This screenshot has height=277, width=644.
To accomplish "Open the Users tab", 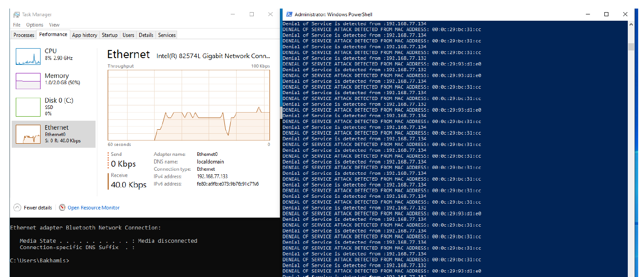I will (128, 35).
